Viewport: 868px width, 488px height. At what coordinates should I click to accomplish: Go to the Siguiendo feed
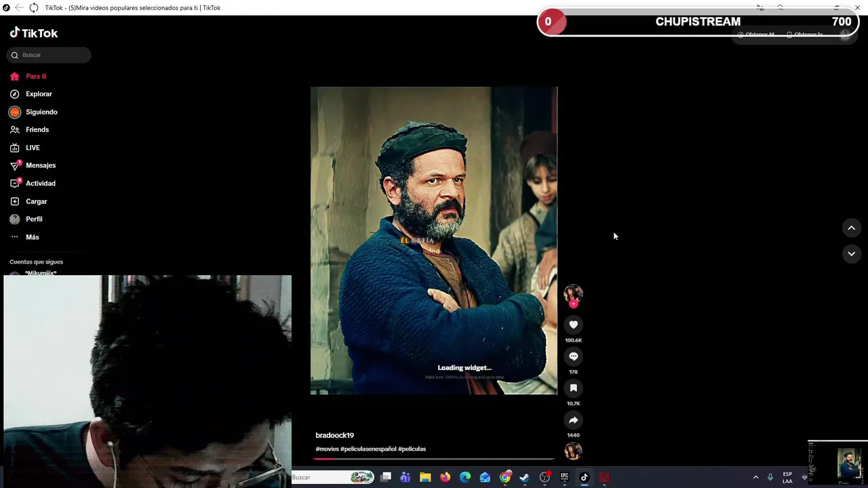pyautogui.click(x=34, y=112)
